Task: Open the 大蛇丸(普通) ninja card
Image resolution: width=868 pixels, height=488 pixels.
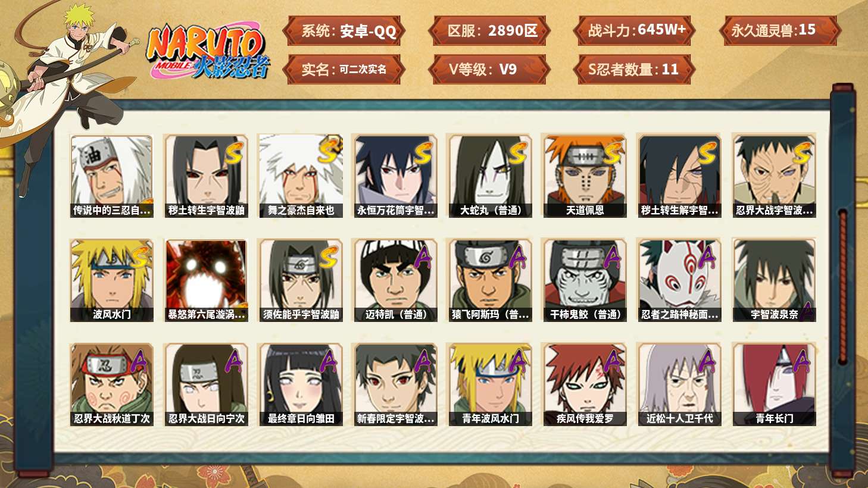Action: (490, 176)
